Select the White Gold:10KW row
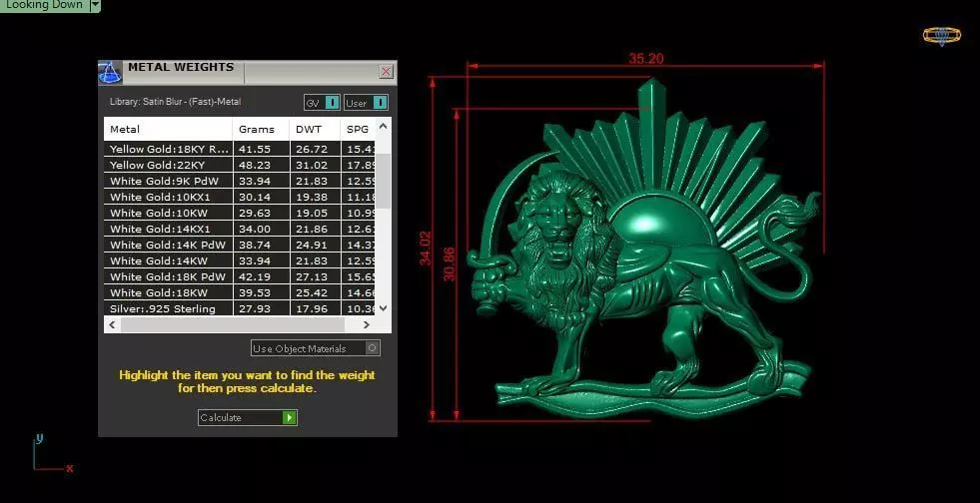The image size is (980, 503). coord(240,213)
